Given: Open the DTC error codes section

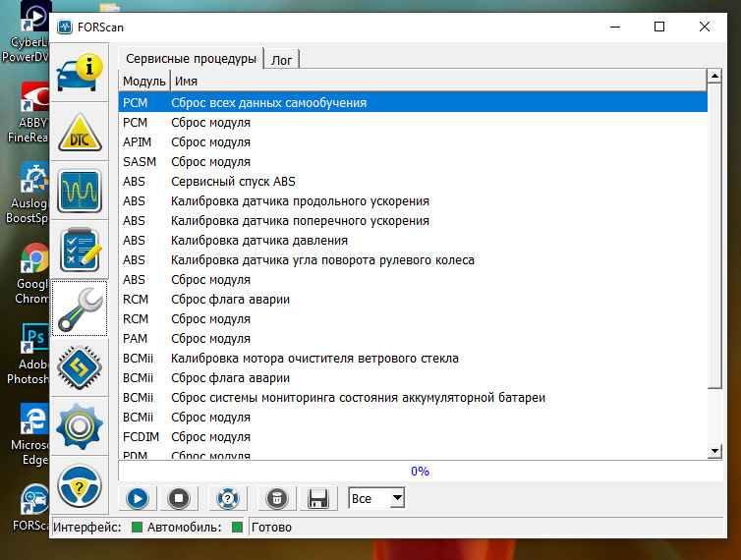Looking at the screenshot, I should click(x=80, y=132).
